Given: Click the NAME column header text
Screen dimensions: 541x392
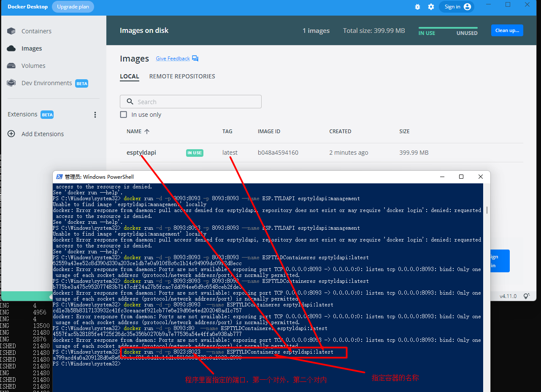Looking at the screenshot, I should tap(134, 132).
